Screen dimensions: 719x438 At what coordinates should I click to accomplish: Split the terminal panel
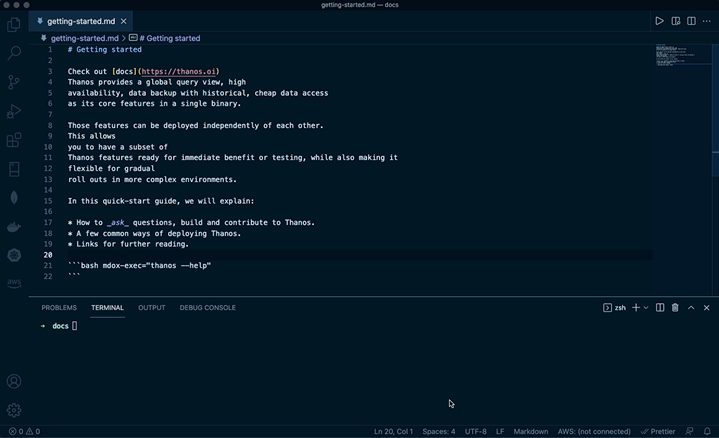(x=660, y=308)
